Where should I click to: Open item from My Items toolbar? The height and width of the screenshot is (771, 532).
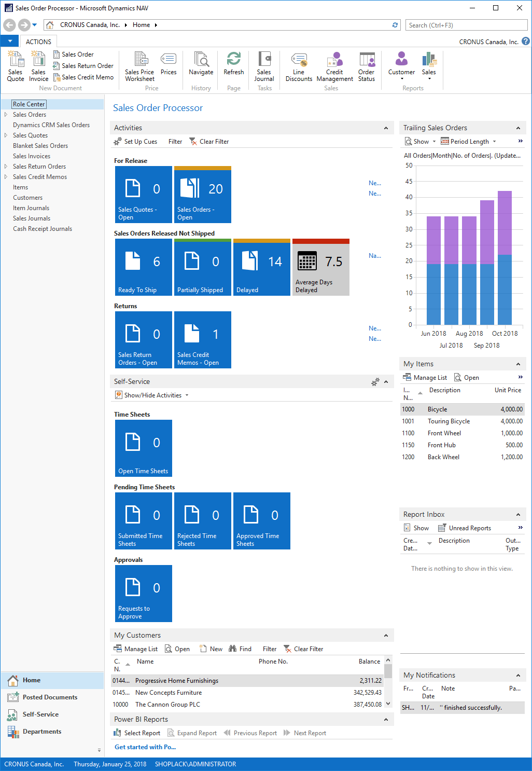[x=466, y=378]
